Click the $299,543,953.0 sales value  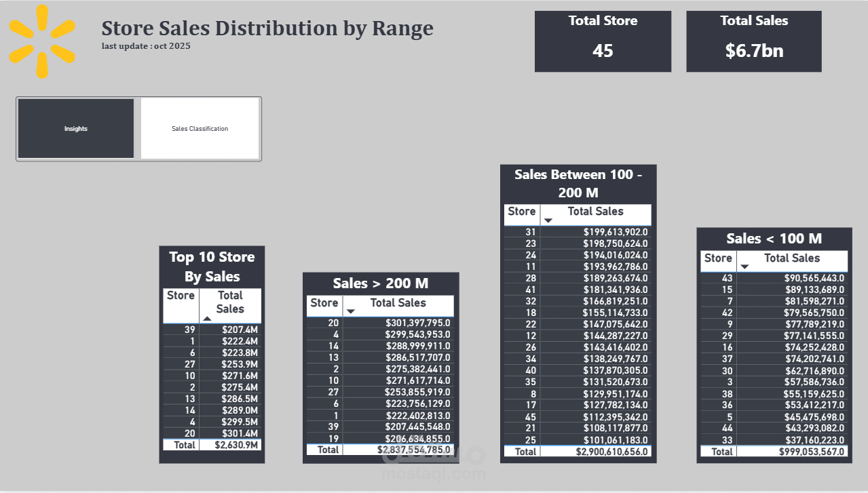click(417, 335)
